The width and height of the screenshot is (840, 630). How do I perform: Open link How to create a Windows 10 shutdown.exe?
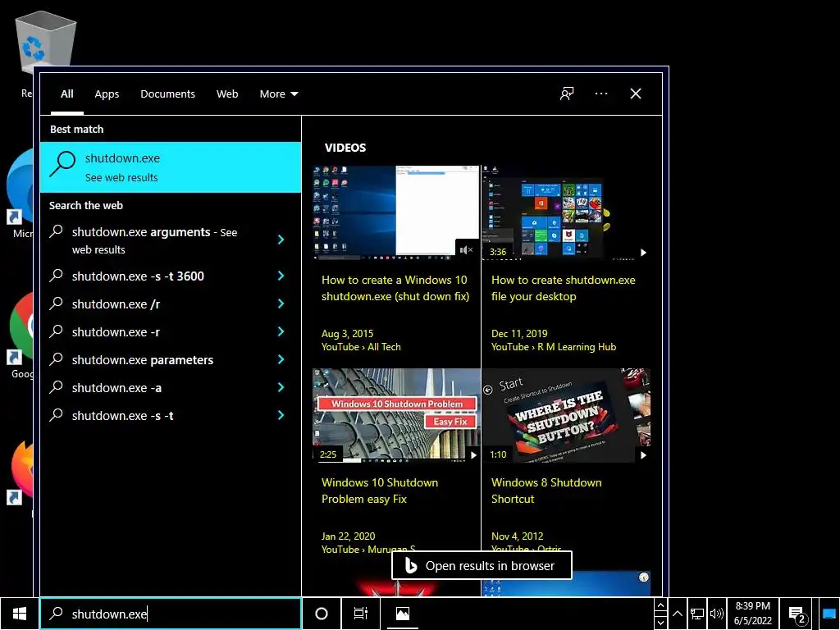tap(395, 288)
